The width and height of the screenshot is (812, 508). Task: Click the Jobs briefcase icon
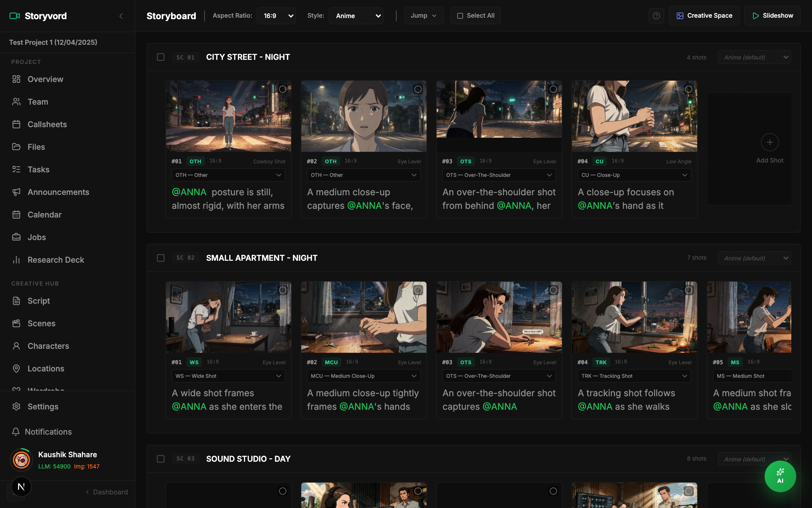(16, 237)
